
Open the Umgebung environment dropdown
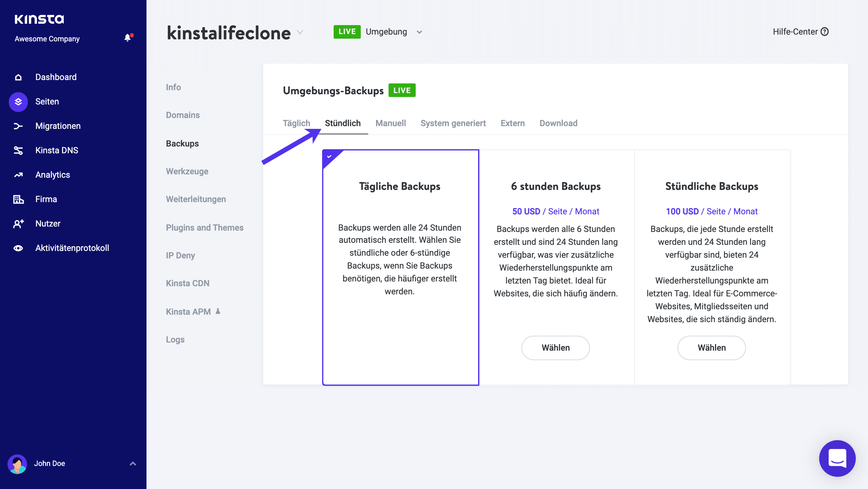tap(419, 32)
